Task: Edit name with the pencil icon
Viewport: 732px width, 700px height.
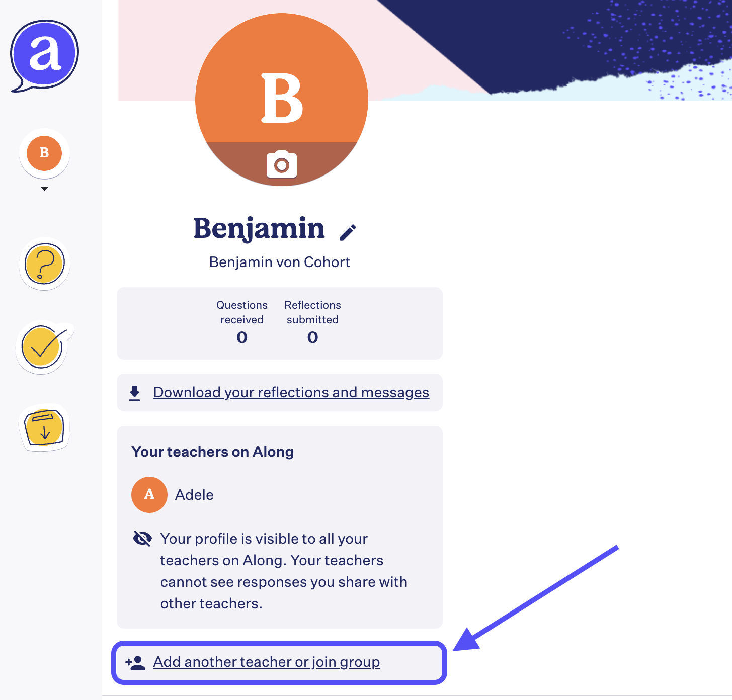Action: pyautogui.click(x=348, y=232)
